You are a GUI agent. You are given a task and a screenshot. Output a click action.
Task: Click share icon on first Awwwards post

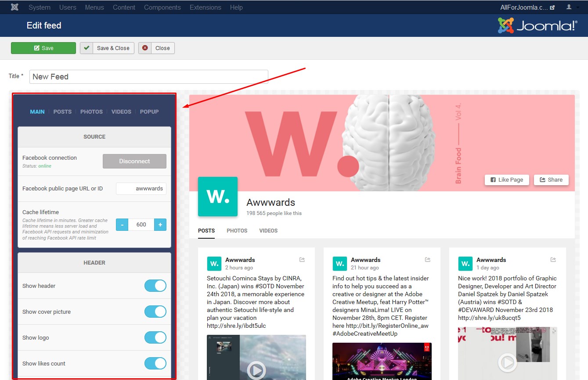[302, 260]
